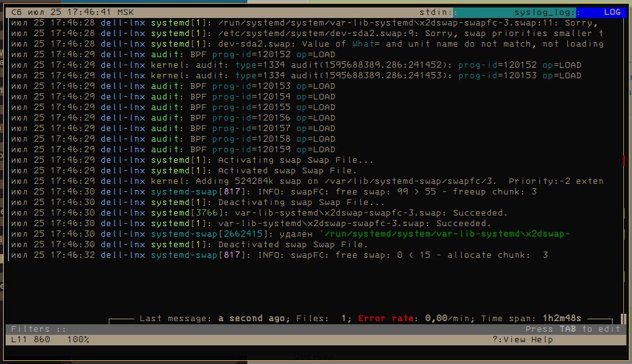Select audit line 'BPF prog-id=120153 op=LOAD'

pyautogui.click(x=173, y=86)
